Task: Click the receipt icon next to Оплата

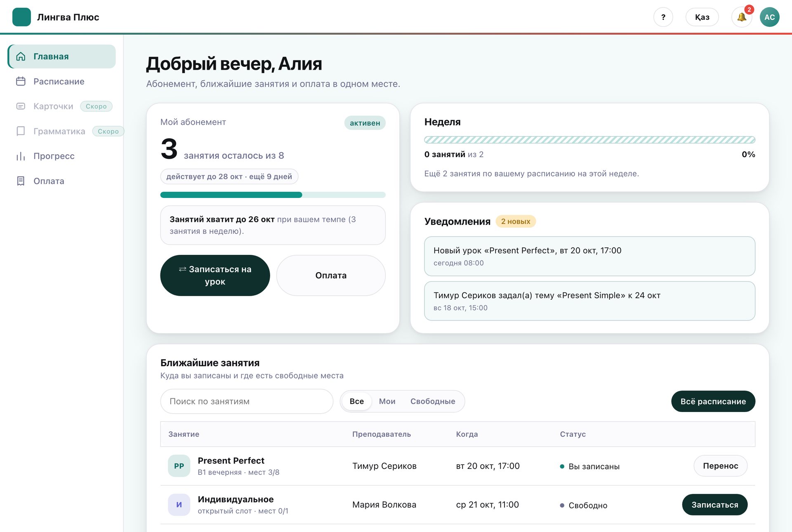Action: (x=21, y=181)
